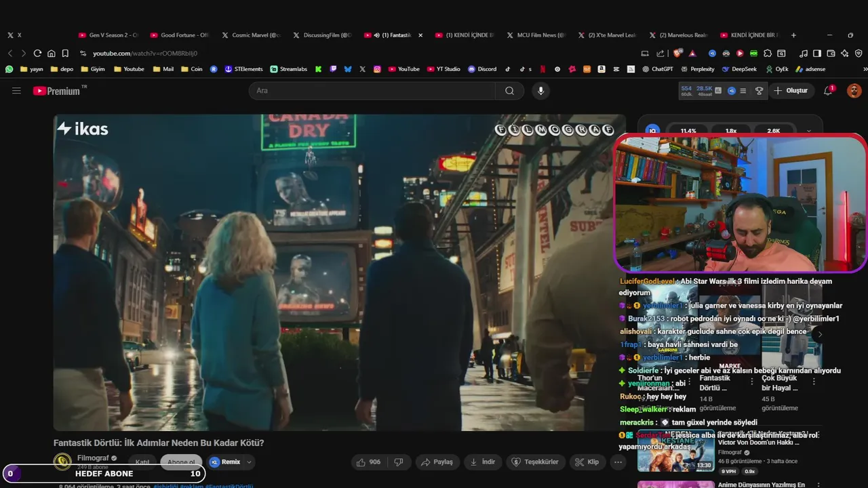Navigate back in browser history

tap(10, 53)
